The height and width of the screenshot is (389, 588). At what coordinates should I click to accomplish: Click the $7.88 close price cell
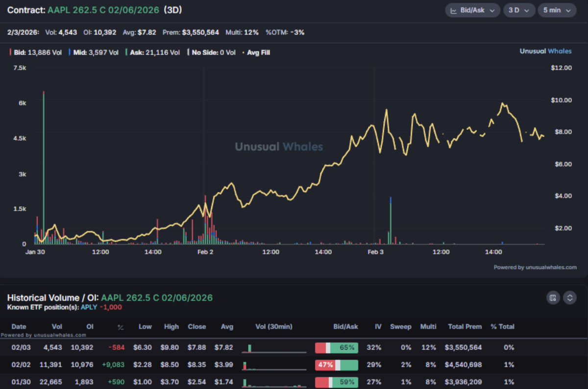196,347
